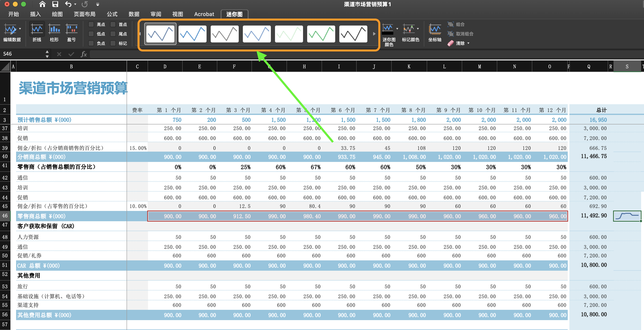The width and height of the screenshot is (644, 330).
Task: Open the 迷你图颜色 dropdown arrow
Action: tap(397, 28)
